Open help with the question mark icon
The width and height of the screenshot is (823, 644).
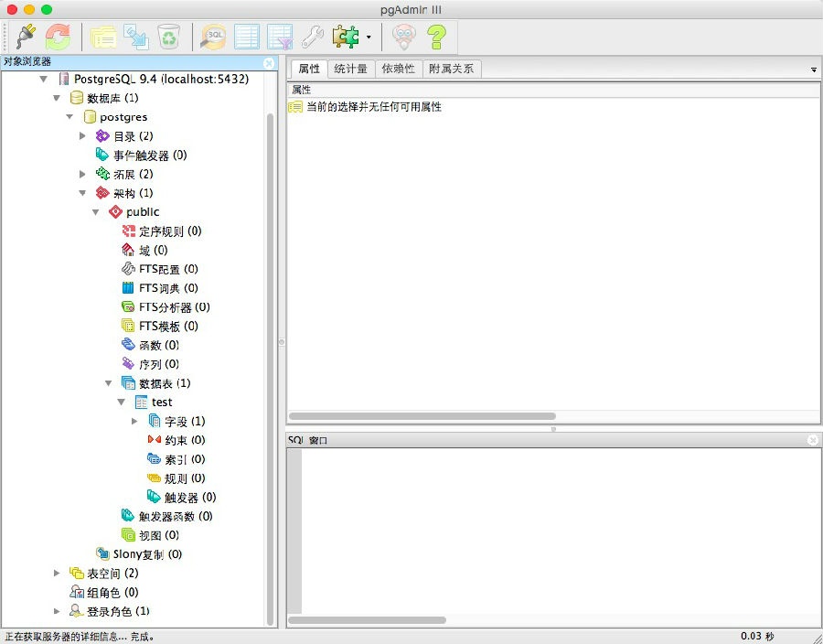[436, 37]
